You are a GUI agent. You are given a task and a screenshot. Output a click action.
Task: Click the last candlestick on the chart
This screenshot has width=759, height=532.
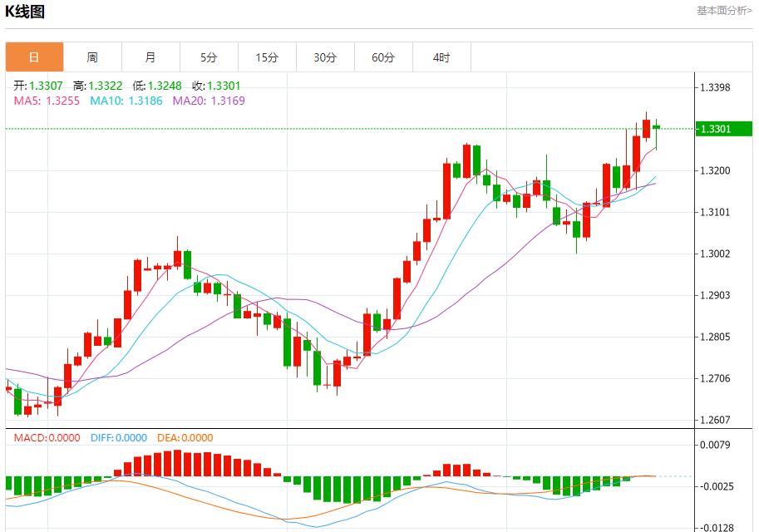(x=657, y=127)
